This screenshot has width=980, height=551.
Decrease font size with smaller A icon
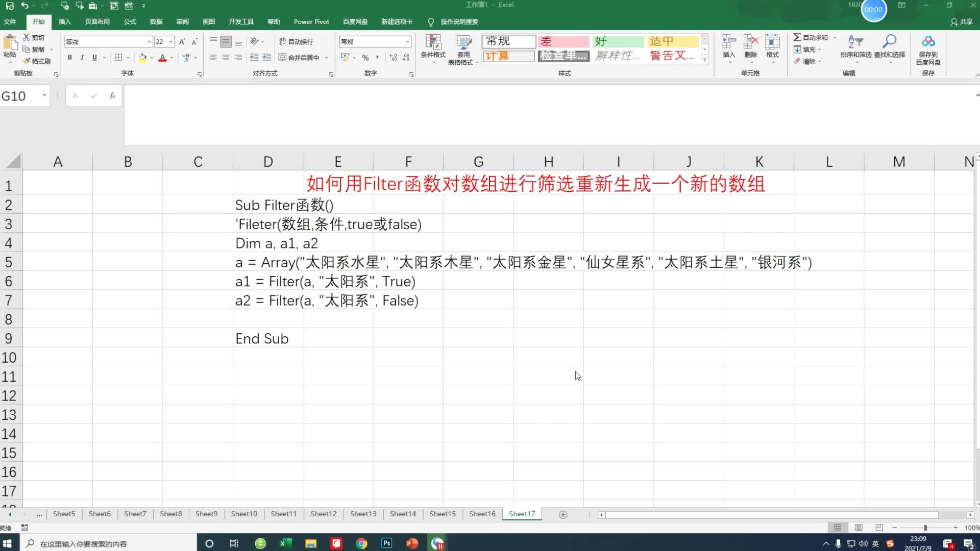pyautogui.click(x=194, y=42)
